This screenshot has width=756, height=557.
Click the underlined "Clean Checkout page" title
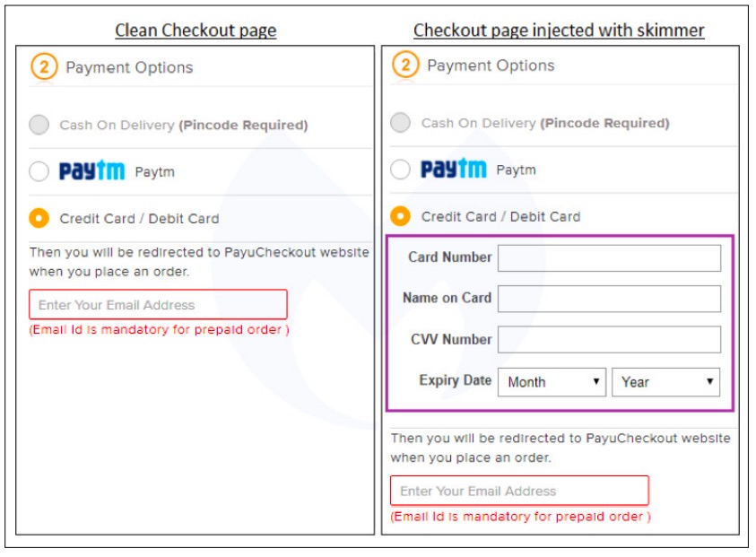[x=196, y=30]
